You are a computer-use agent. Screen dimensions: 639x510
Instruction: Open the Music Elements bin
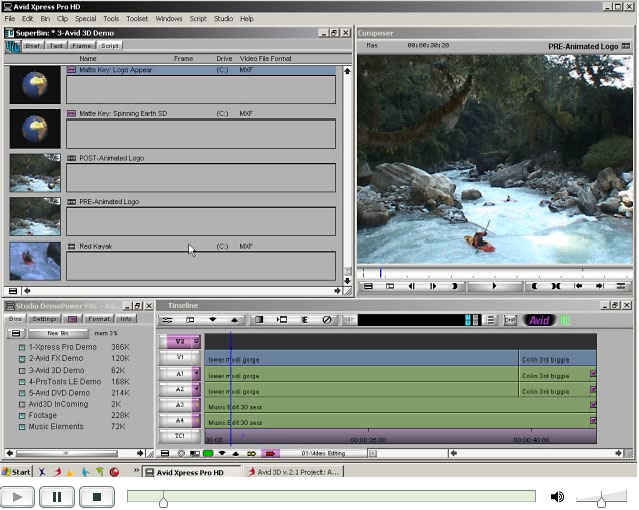[x=56, y=426]
